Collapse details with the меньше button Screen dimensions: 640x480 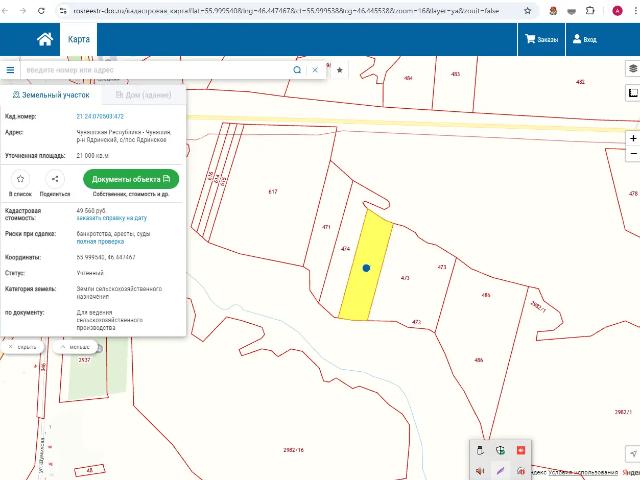75,347
